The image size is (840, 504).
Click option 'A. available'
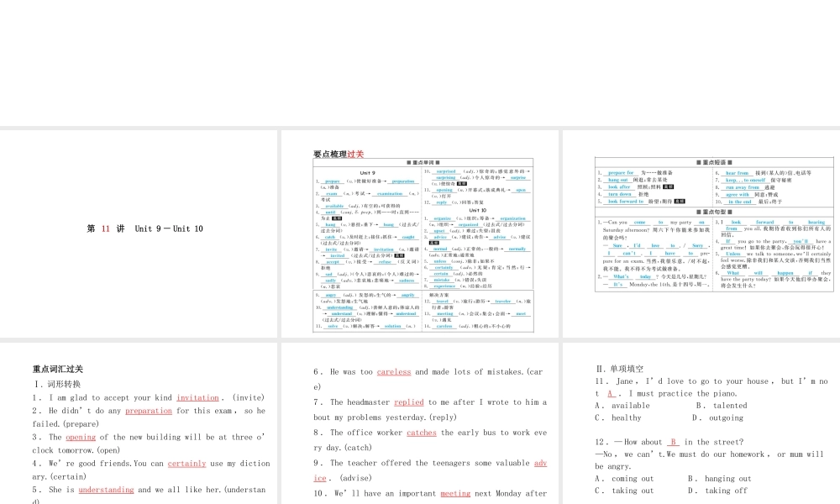click(622, 406)
